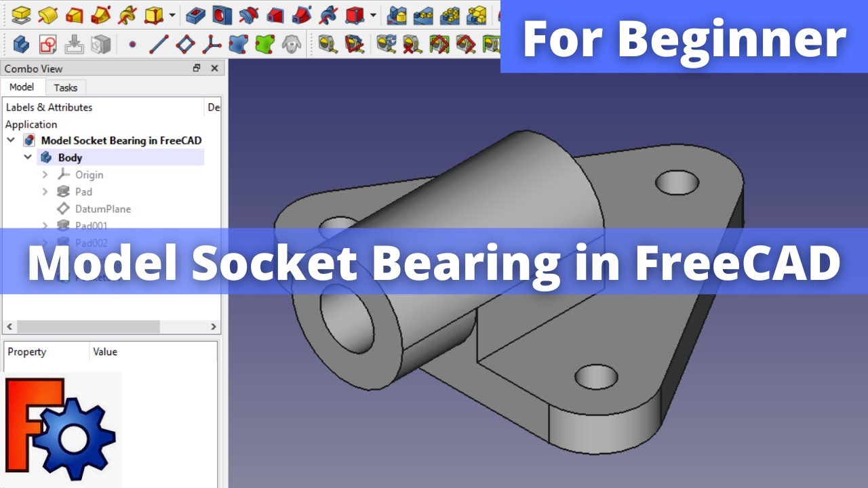Viewport: 868px width, 488px height.
Task: Click the blue Shape Binder icon
Action: pyautogui.click(x=238, y=45)
